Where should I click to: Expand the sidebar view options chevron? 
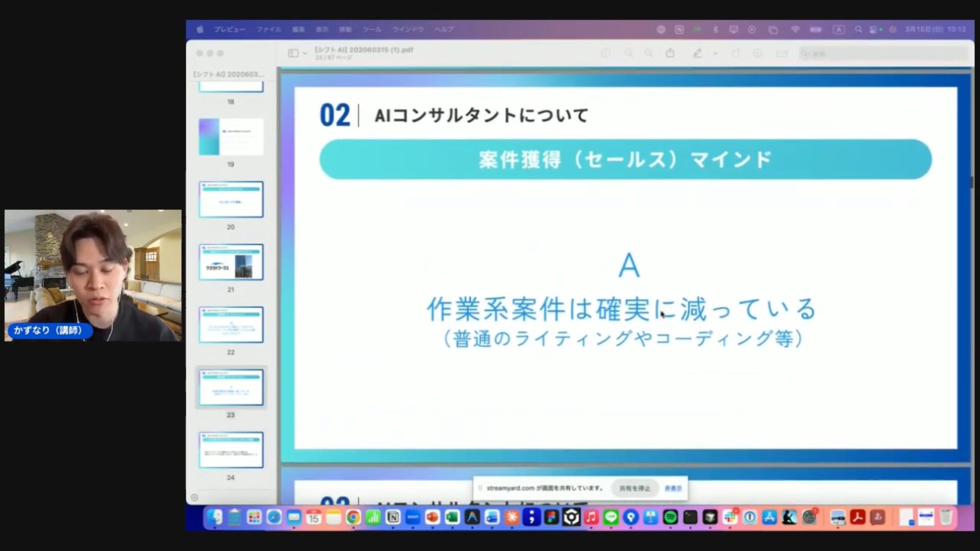pyautogui.click(x=305, y=53)
